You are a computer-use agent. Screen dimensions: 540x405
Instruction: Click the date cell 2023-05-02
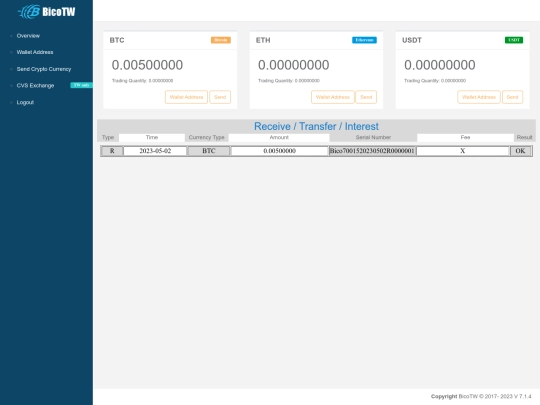coord(155,151)
